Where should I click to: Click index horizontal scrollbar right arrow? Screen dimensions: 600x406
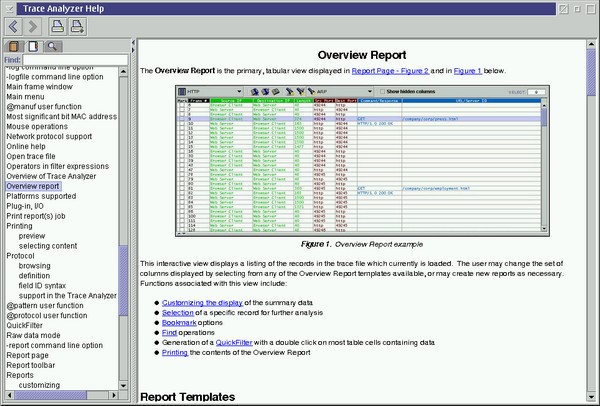(114, 395)
